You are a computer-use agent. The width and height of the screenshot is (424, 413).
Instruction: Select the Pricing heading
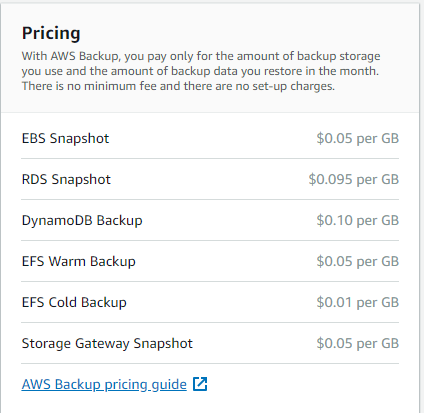tap(51, 33)
